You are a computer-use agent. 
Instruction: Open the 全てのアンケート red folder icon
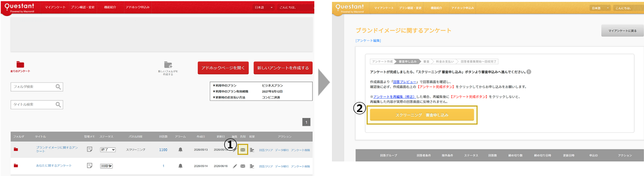pyautogui.click(x=20, y=64)
